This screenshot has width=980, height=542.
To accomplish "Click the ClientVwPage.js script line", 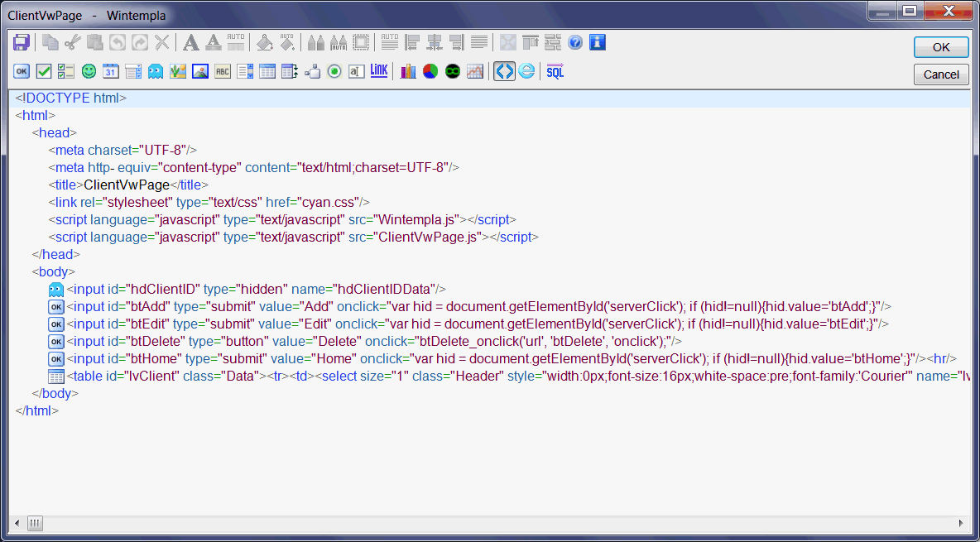I will (x=294, y=237).
